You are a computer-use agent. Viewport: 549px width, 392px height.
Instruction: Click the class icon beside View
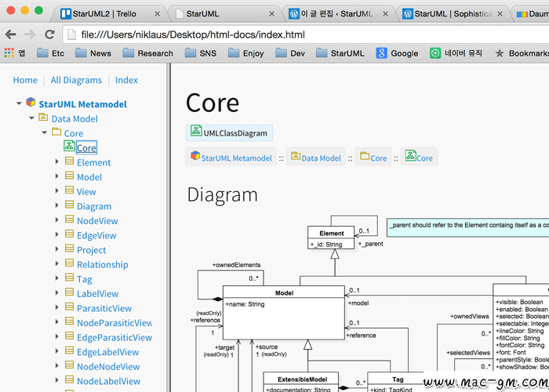[69, 191]
